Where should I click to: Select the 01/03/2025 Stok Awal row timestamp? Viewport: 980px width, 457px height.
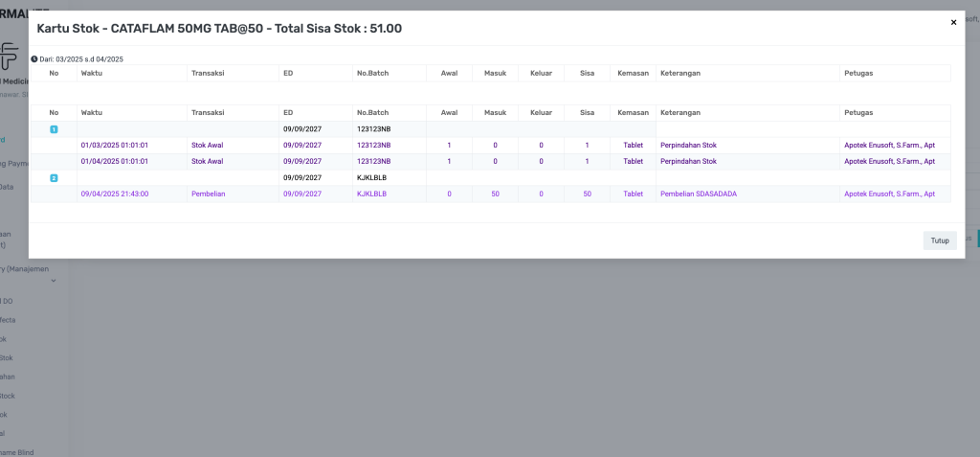pos(115,146)
